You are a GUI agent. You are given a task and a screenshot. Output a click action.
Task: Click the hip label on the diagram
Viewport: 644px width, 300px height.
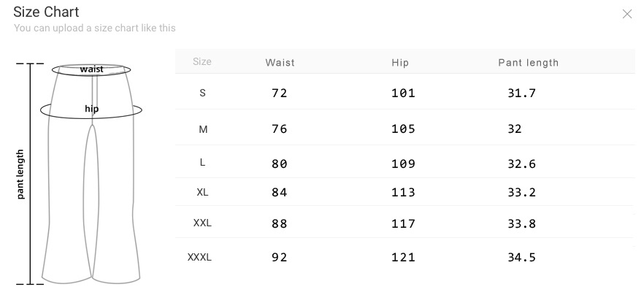tap(91, 109)
